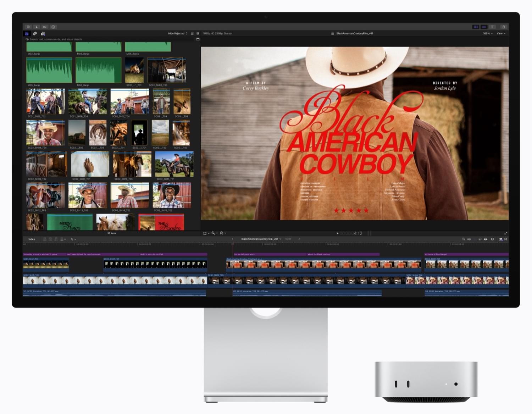
Task: Open the Photos and Audio sidebar
Action: click(35, 33)
